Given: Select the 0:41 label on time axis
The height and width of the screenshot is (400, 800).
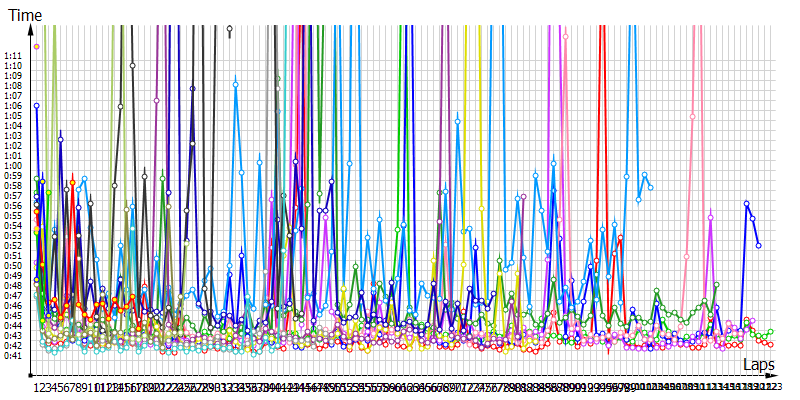Looking at the screenshot, I should (x=13, y=356).
